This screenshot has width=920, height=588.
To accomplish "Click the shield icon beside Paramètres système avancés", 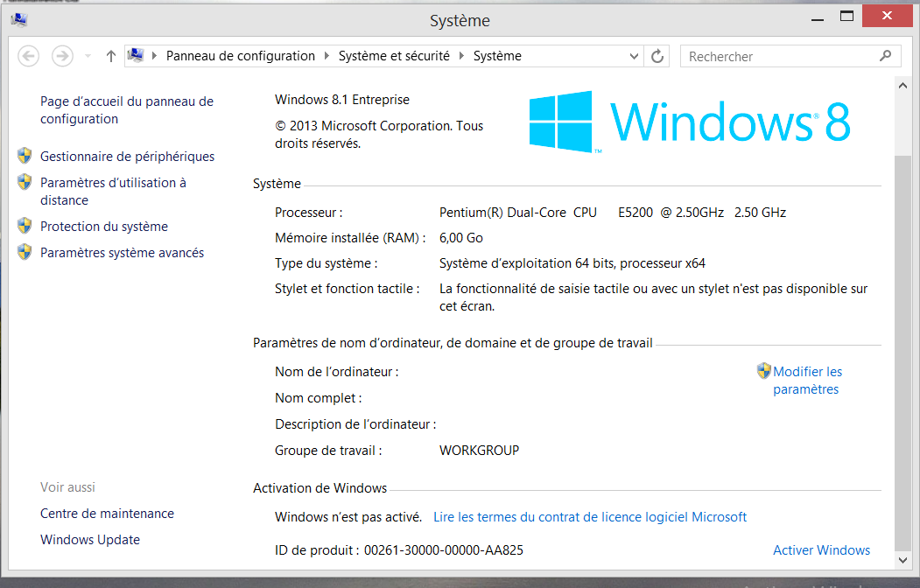I will click(x=24, y=251).
